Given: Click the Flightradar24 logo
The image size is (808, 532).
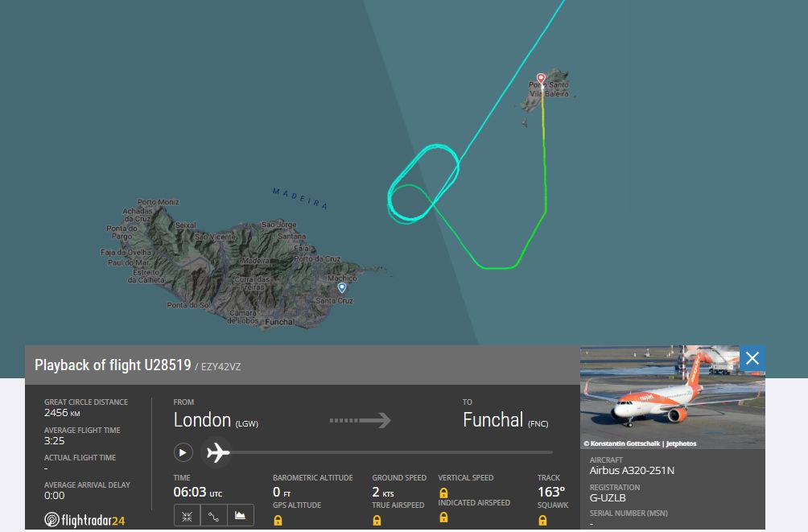Looking at the screenshot, I should coord(85,520).
